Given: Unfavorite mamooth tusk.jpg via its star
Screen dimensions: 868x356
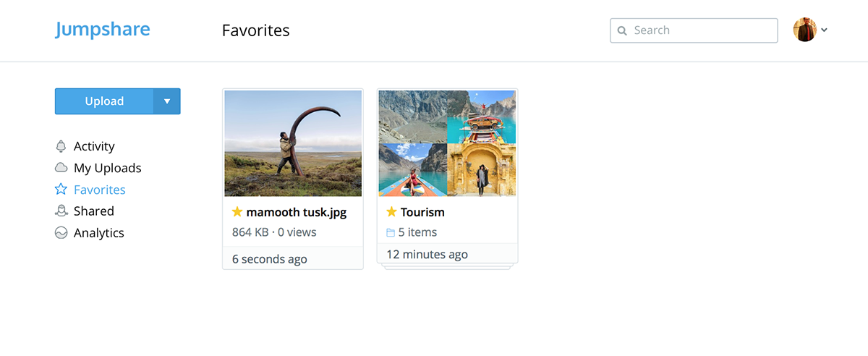Looking at the screenshot, I should coord(237,212).
